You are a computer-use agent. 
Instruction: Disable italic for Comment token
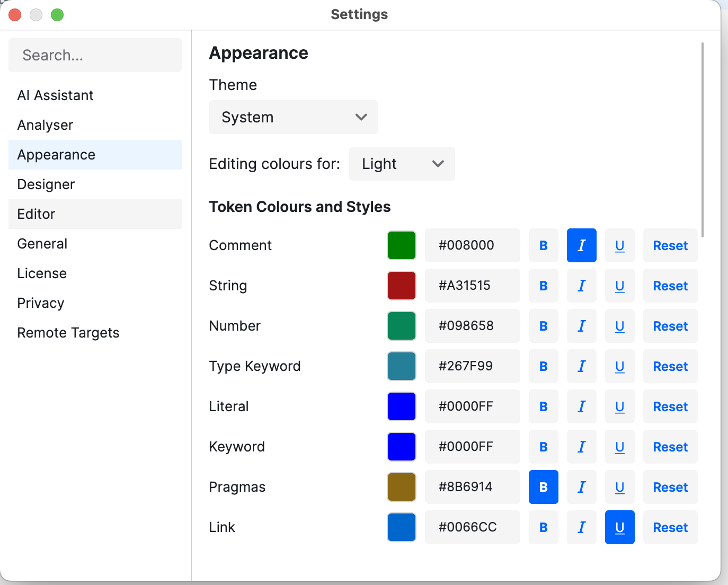(x=581, y=245)
